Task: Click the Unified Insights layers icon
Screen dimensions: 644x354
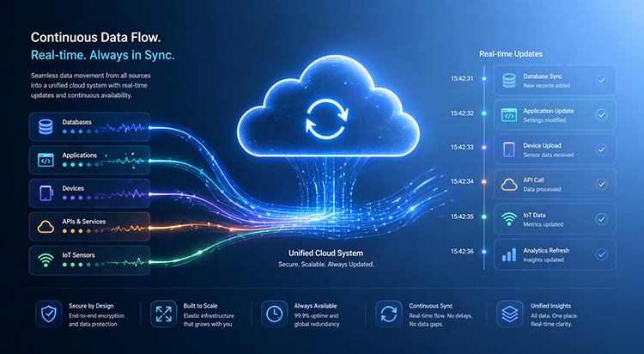Action: coord(510,314)
